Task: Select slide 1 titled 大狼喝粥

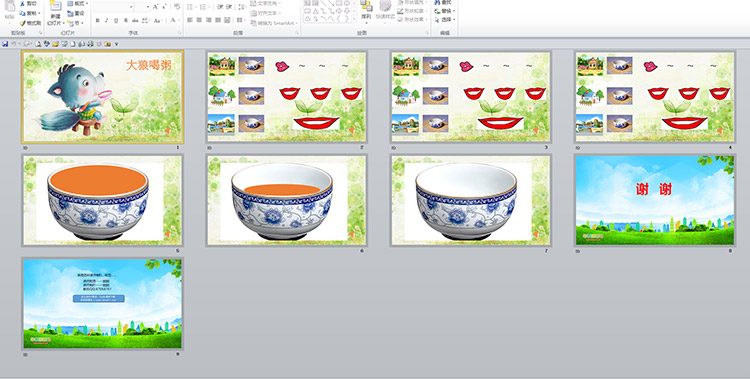Action: point(102,97)
